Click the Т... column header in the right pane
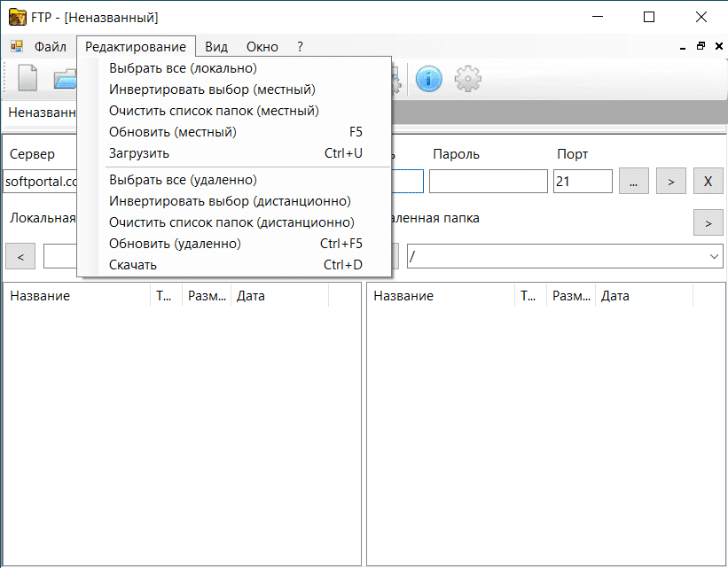The height and width of the screenshot is (568, 728). click(x=530, y=296)
